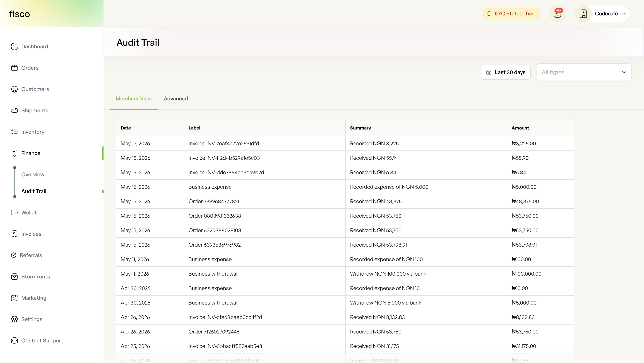This screenshot has height=363, width=644.
Task: Click the All types dropdown chevron
Action: [624, 72]
